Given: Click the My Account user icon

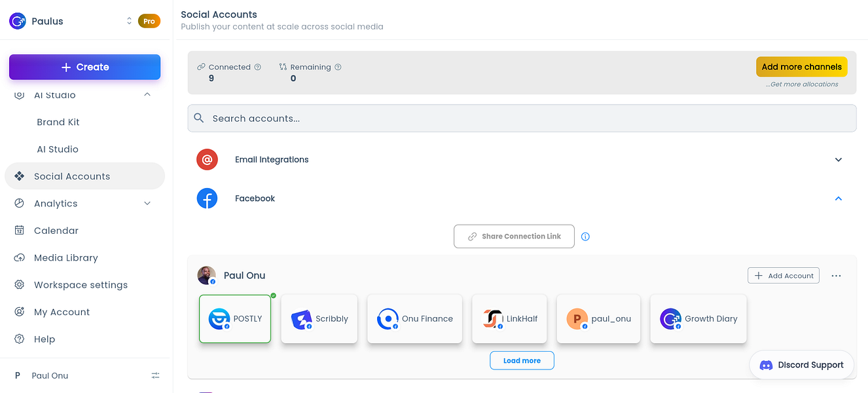Looking at the screenshot, I should coord(20,312).
